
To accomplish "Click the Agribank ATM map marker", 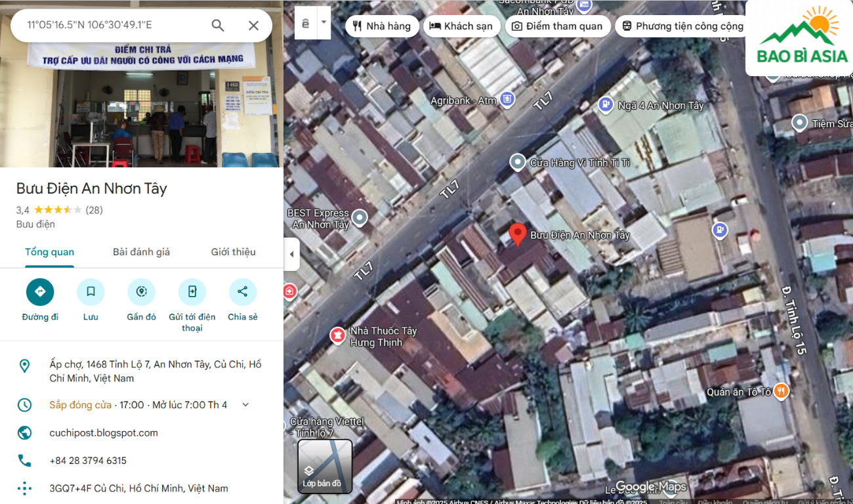I will pos(507,100).
